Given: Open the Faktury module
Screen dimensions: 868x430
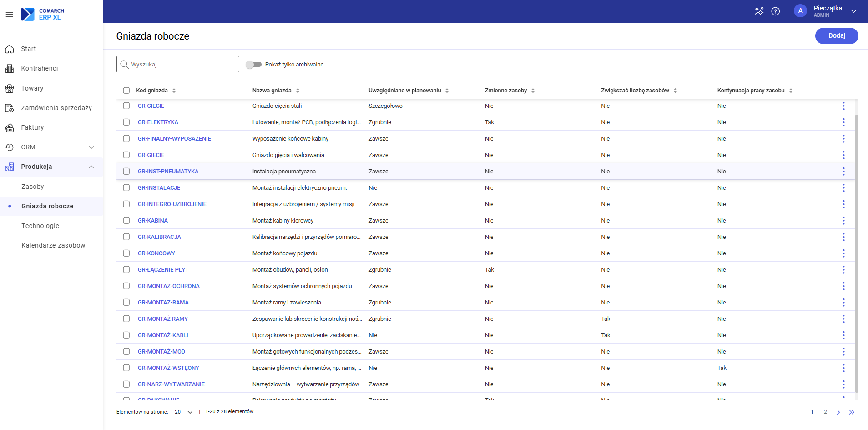Looking at the screenshot, I should point(32,127).
